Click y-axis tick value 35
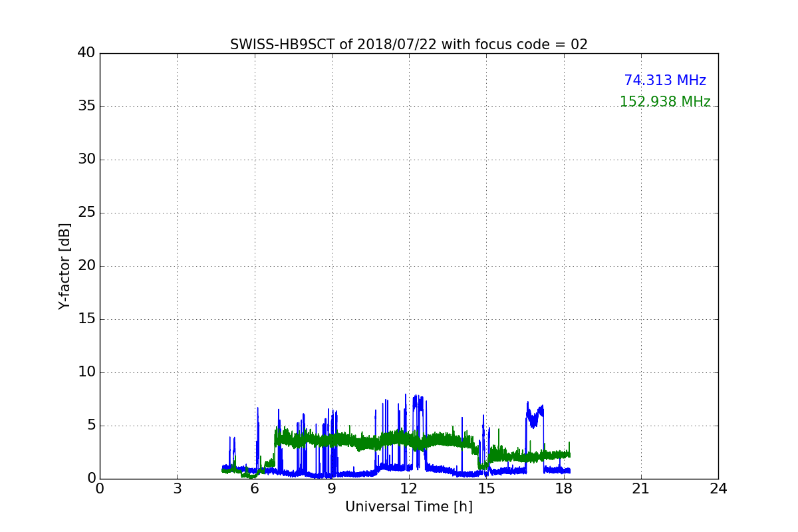 click(86, 106)
